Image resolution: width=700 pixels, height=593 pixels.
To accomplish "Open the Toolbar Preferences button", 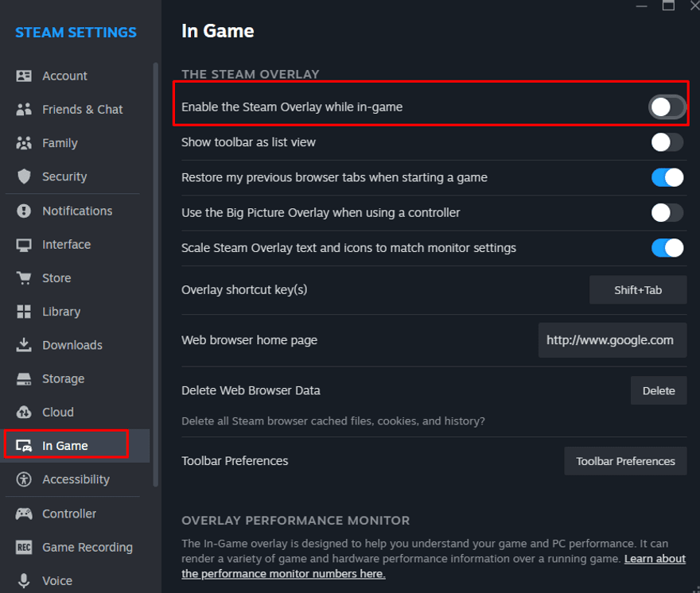I will pos(625,461).
